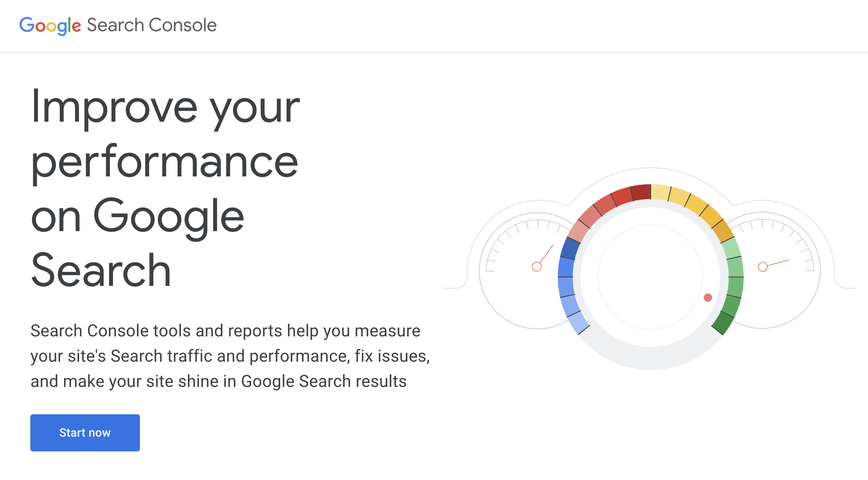The width and height of the screenshot is (868, 480).
Task: Click the Search Console description paragraph
Action: [x=230, y=356]
